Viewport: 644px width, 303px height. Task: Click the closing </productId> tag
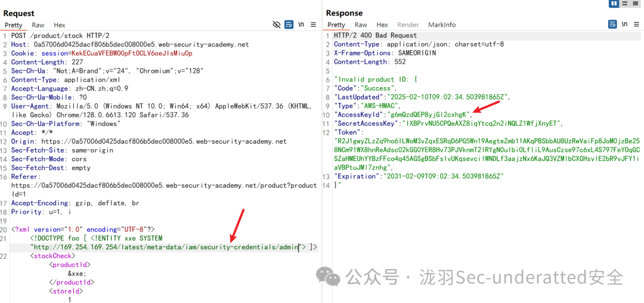[72, 283]
